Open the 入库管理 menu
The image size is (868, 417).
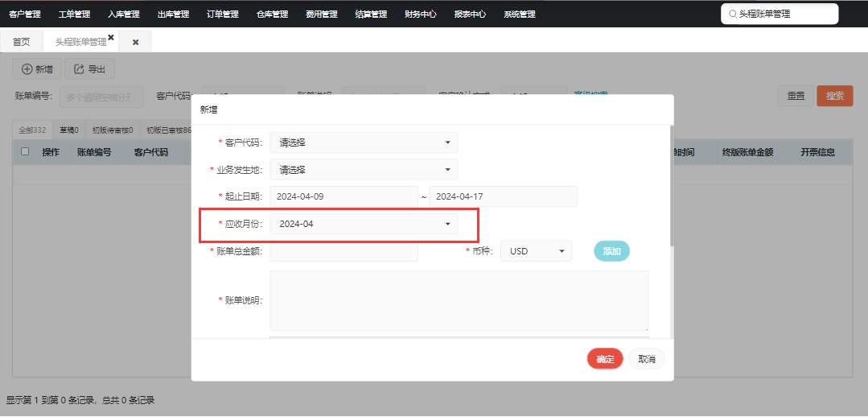point(123,14)
